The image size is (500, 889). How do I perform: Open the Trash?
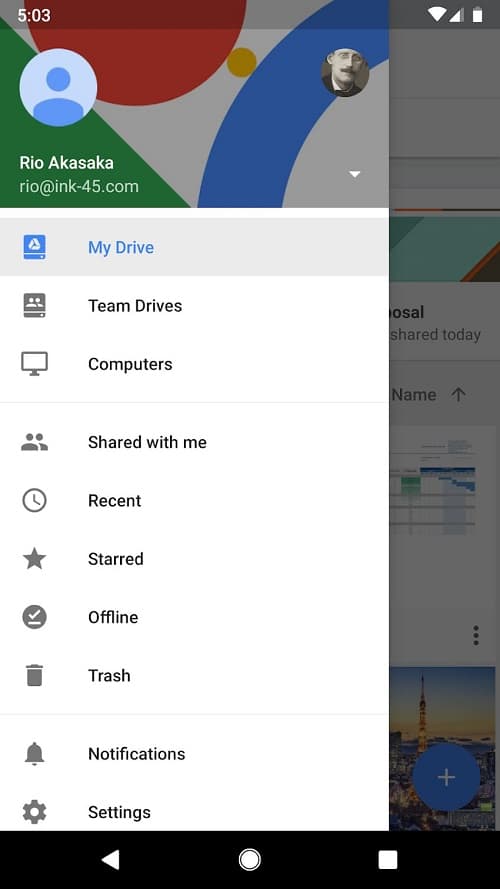pyautogui.click(x=194, y=675)
